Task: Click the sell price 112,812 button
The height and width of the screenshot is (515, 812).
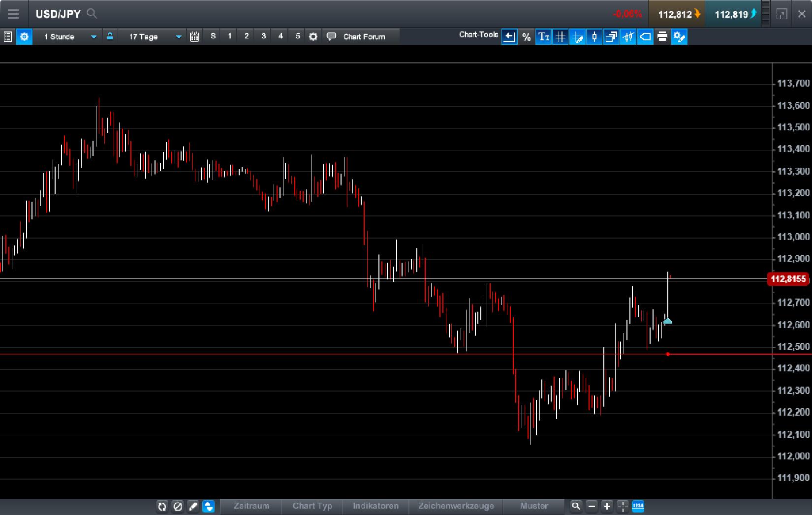Action: [677, 14]
